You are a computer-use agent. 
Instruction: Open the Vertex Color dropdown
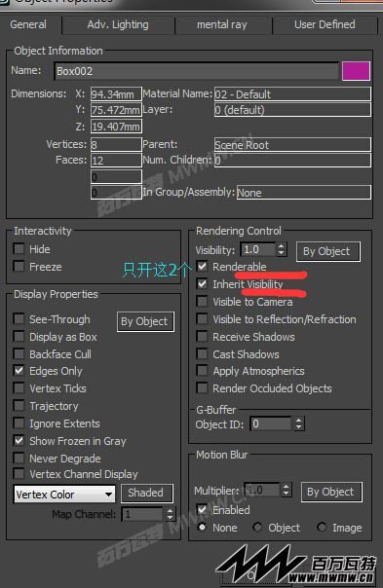pyautogui.click(x=64, y=495)
